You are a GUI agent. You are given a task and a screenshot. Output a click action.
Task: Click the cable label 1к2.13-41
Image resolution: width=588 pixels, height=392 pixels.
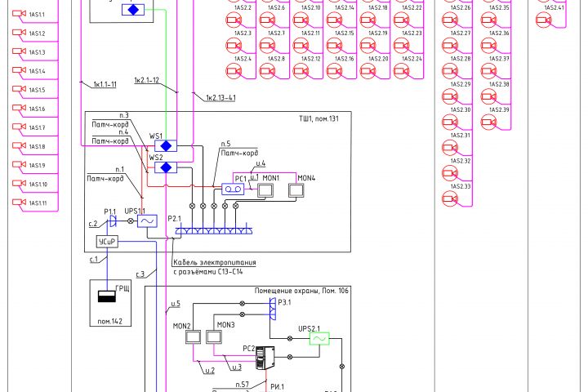220,98
